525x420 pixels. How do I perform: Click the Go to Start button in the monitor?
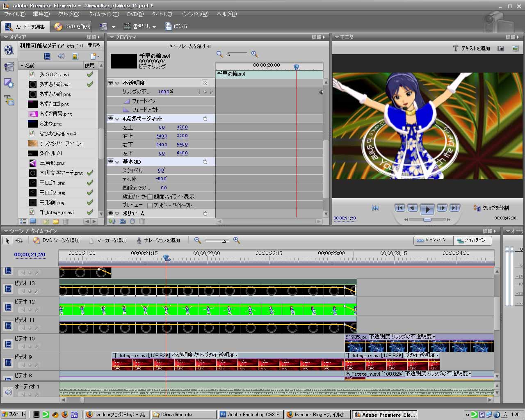pyautogui.click(x=375, y=208)
